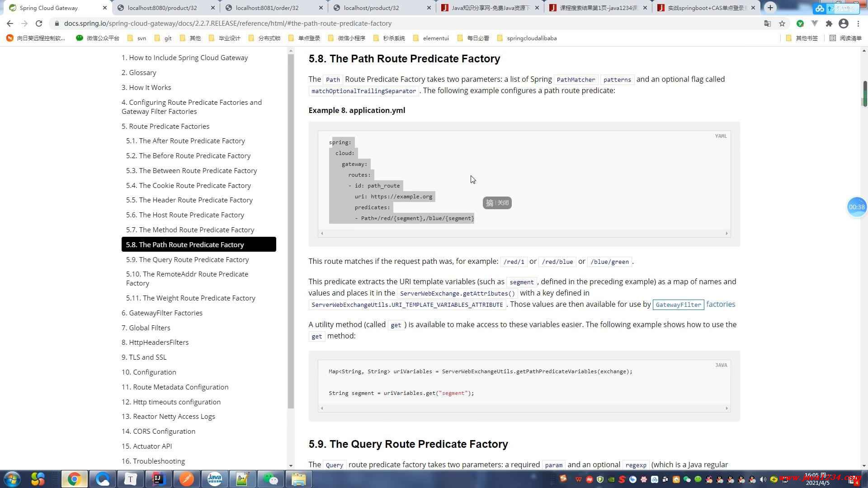This screenshot has height=488, width=868.
Task: Open the volume control in system tray
Action: (x=763, y=479)
